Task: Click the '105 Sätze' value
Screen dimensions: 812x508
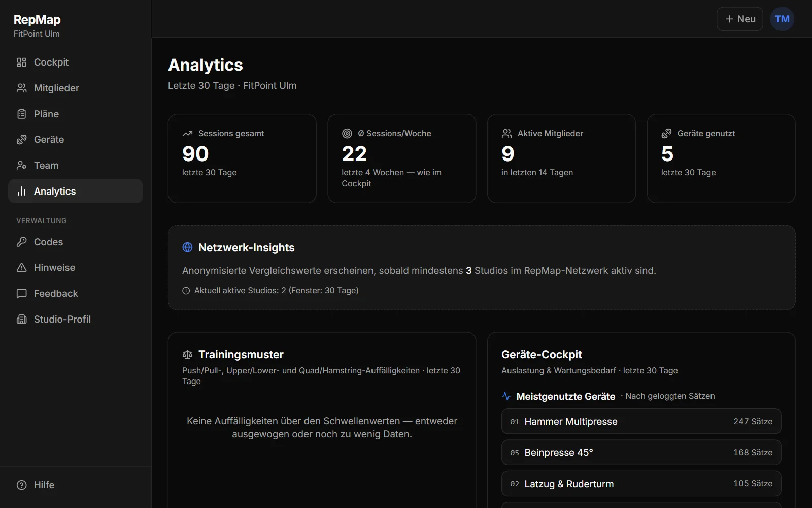Action: (753, 483)
